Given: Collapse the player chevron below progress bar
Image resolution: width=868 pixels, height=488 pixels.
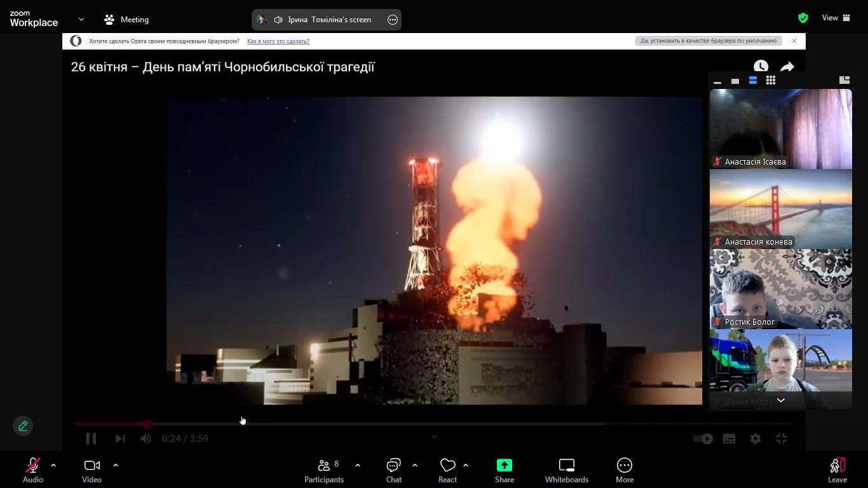Looking at the screenshot, I should click(x=434, y=437).
